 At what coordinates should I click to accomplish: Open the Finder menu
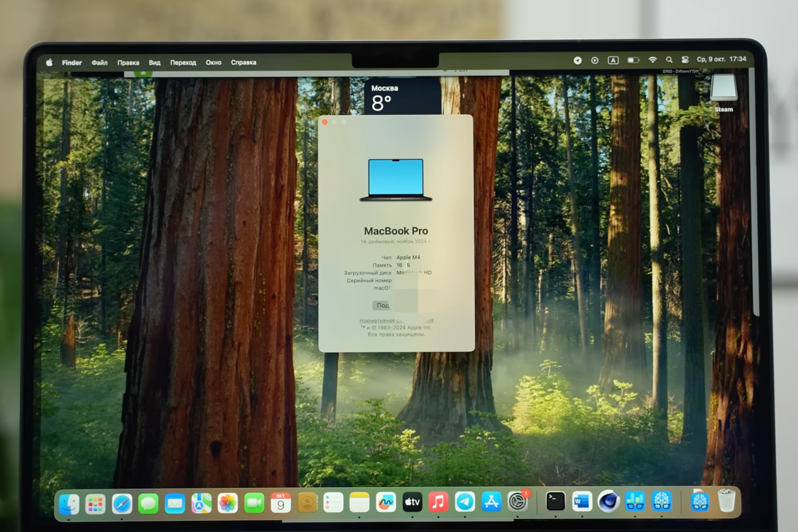[x=72, y=62]
